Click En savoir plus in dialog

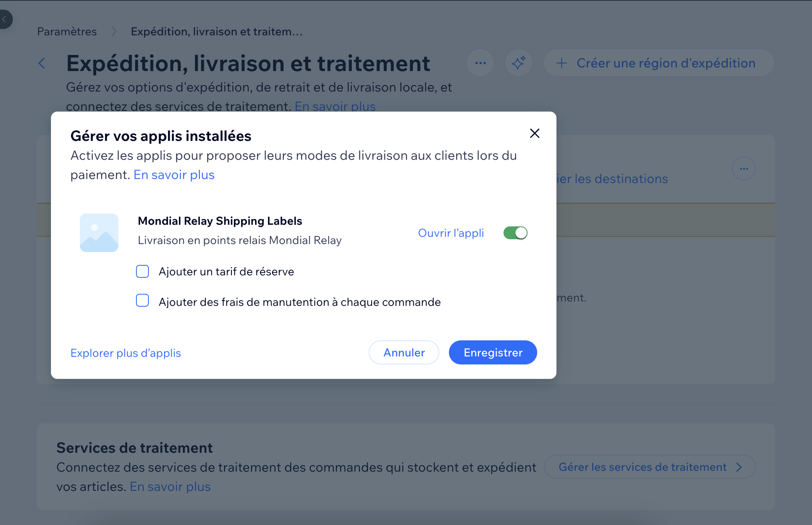(x=174, y=175)
